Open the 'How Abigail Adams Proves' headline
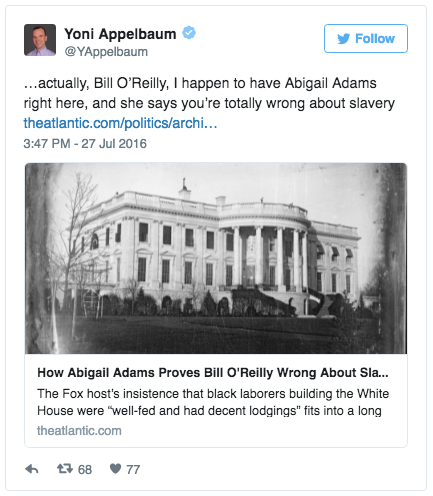Screen dimensions: 433x496 pos(213,373)
